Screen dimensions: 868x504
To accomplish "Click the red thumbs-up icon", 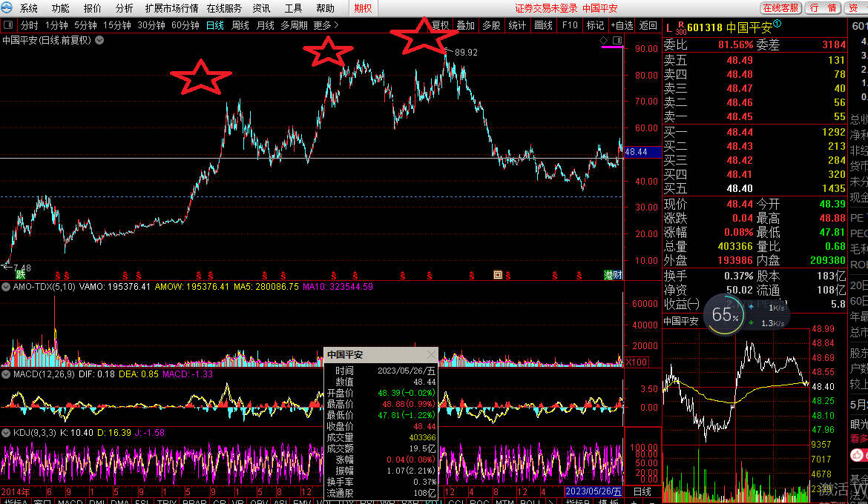I will pyautogui.click(x=858, y=455).
